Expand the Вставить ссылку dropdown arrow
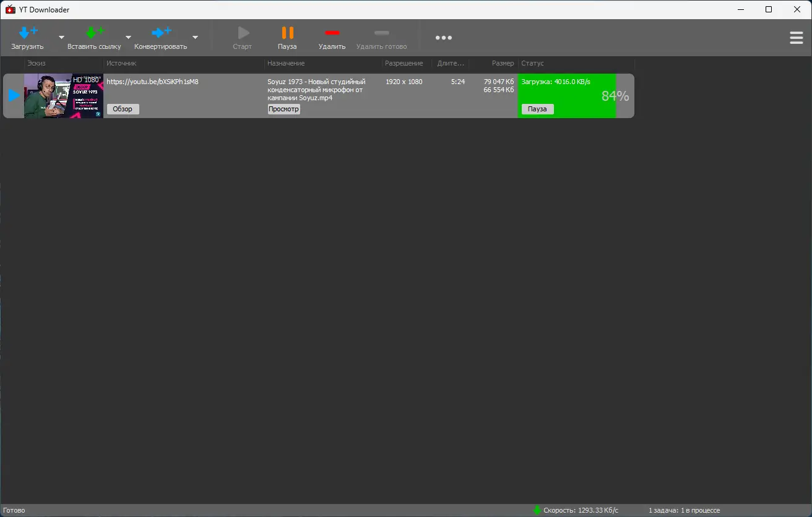The width and height of the screenshot is (812, 517). click(x=128, y=37)
